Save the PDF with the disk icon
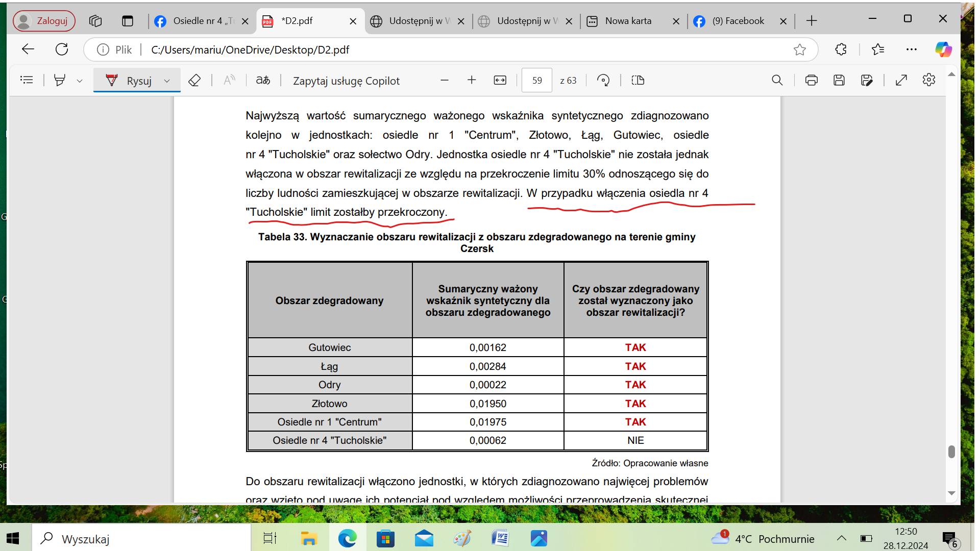 point(839,80)
